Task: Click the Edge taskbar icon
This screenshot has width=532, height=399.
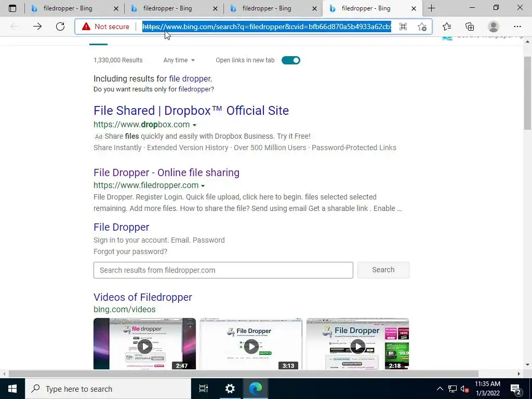Action: tap(255, 389)
